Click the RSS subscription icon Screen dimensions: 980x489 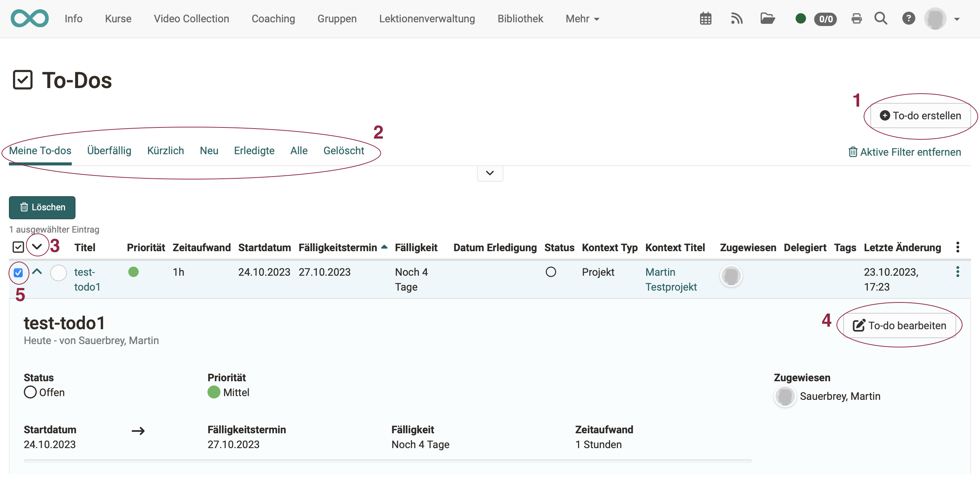point(736,18)
